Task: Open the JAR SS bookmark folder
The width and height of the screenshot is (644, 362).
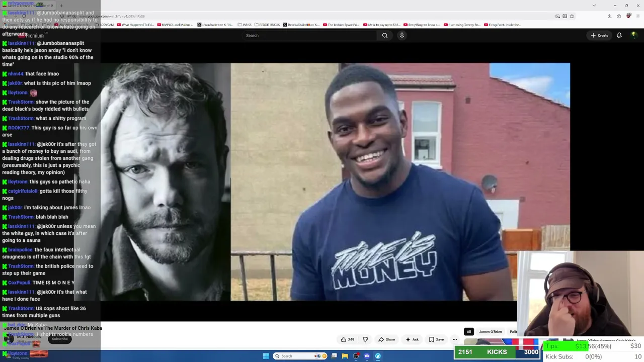Action: [245, 25]
